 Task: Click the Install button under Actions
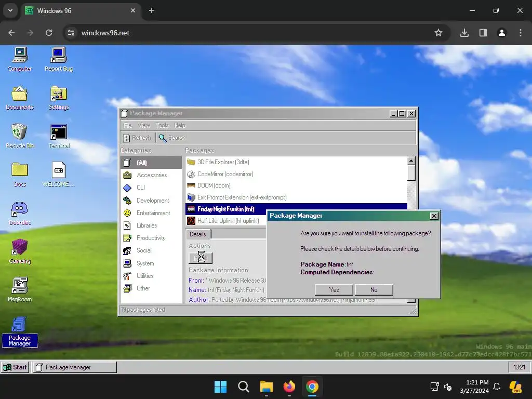[x=201, y=258]
